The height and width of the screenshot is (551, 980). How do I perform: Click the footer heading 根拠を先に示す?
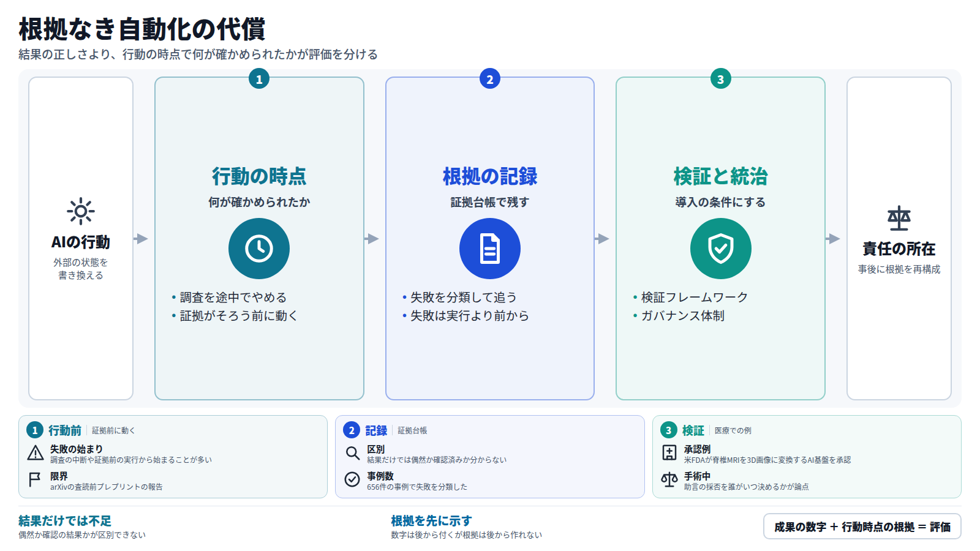click(x=432, y=521)
